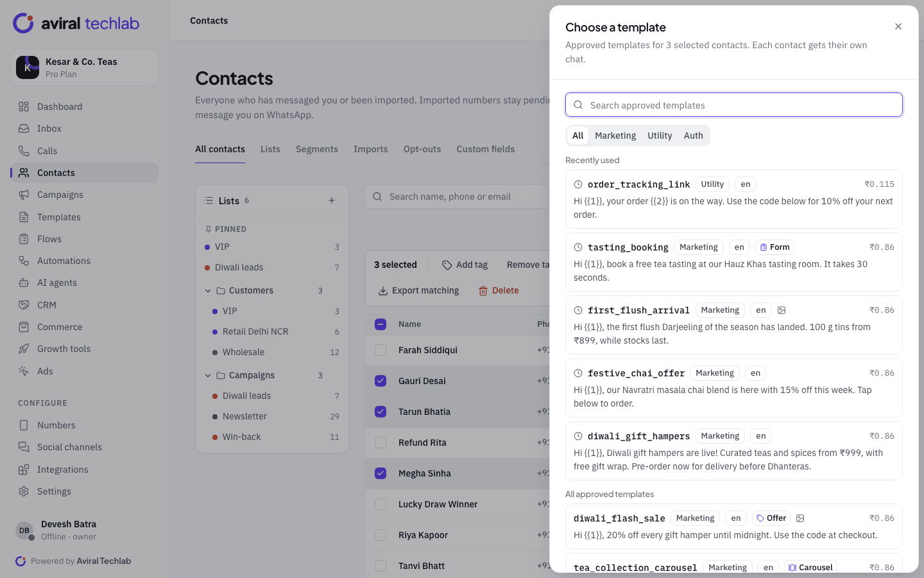Click the Search approved templates field
This screenshot has height=578, width=924.
[x=734, y=105]
